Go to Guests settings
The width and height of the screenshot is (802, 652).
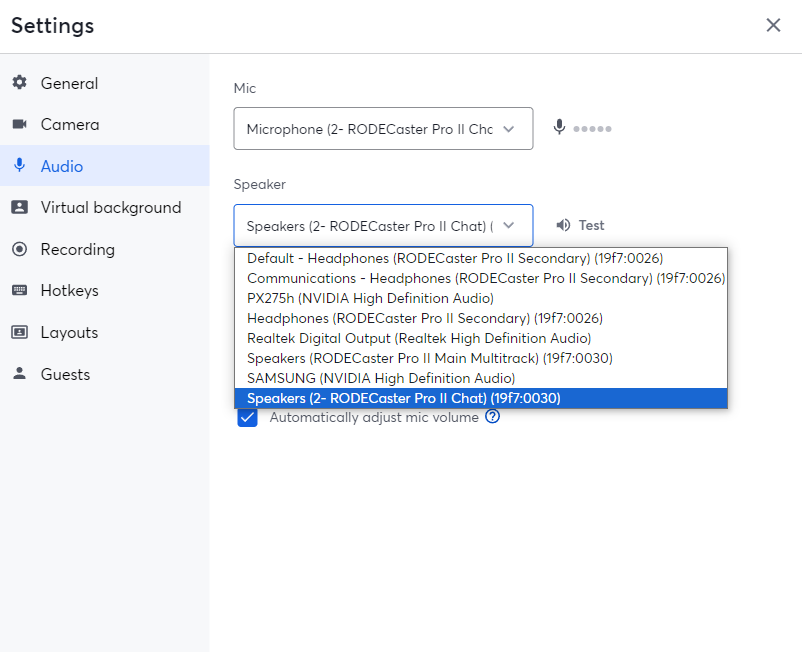[104, 374]
